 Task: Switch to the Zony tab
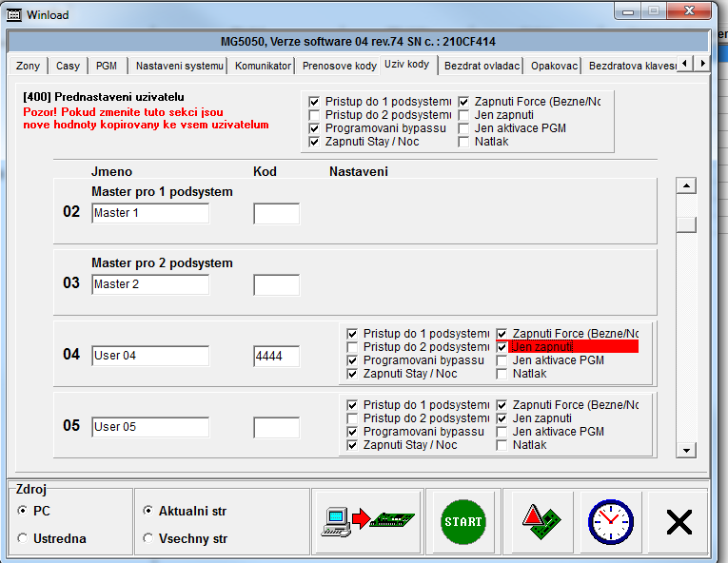click(x=29, y=66)
